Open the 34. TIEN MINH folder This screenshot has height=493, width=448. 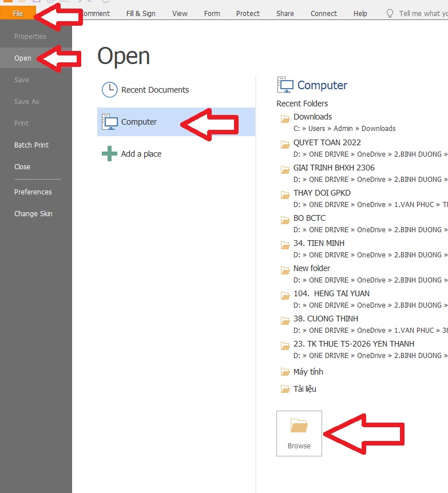(319, 243)
